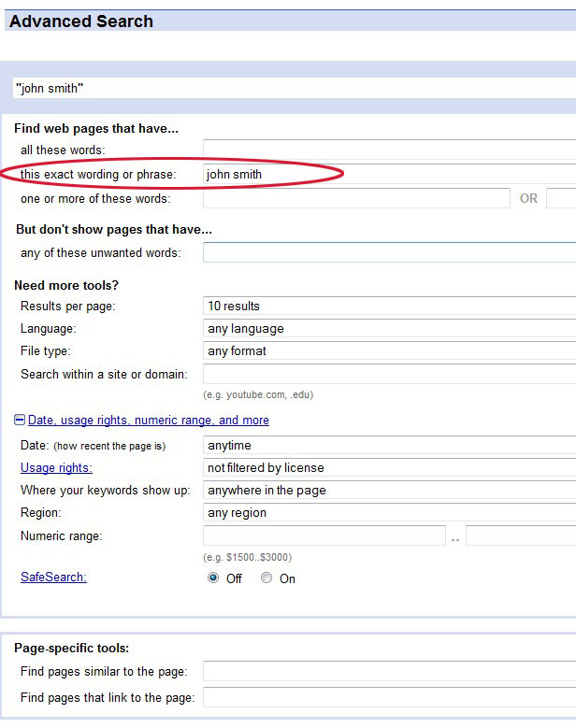Viewport: 576px width, 728px height.
Task: Open the keywords location dropdown
Action: (389, 491)
